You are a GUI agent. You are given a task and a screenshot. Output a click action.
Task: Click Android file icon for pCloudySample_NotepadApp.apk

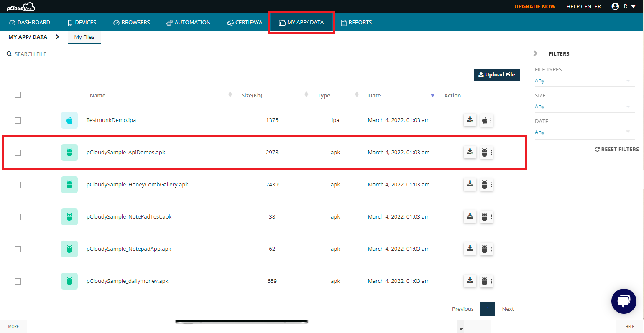69,249
